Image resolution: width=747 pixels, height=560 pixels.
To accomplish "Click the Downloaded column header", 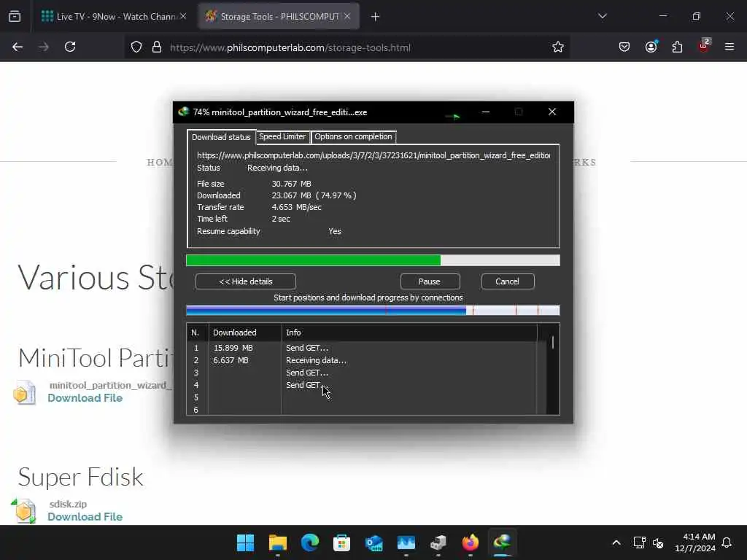I will tap(245, 332).
